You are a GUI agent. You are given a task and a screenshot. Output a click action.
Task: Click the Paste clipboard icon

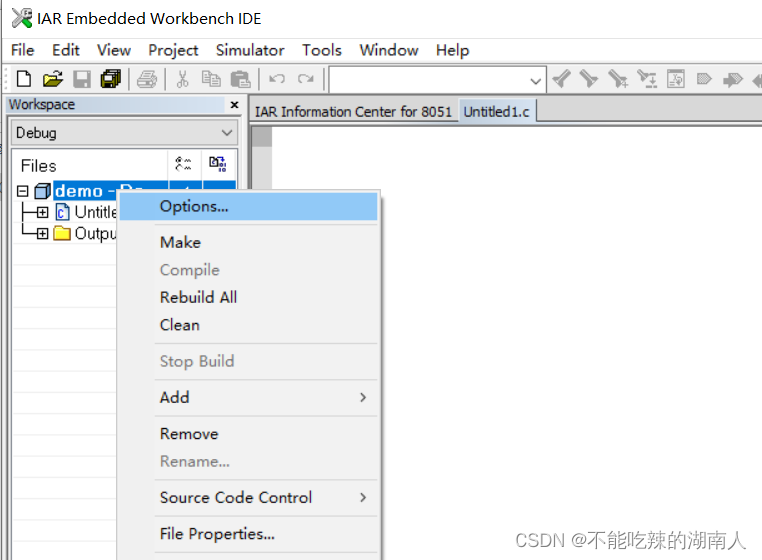point(240,79)
